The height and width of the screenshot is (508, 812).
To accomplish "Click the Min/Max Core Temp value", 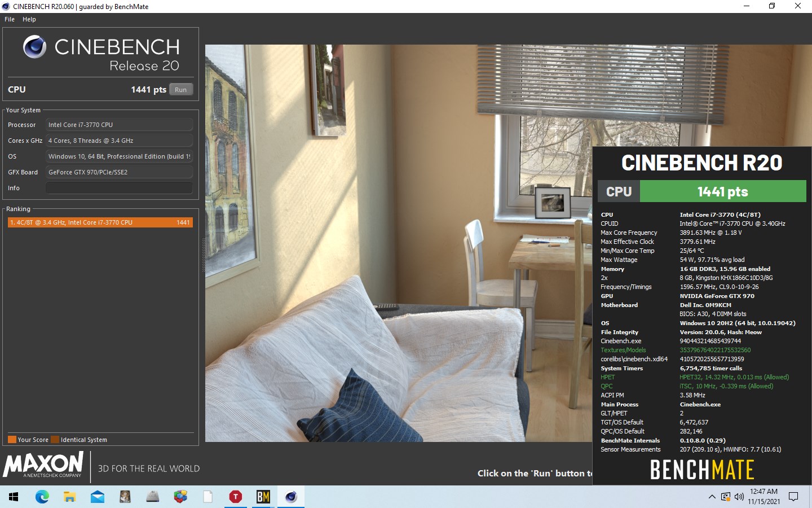I will click(692, 251).
